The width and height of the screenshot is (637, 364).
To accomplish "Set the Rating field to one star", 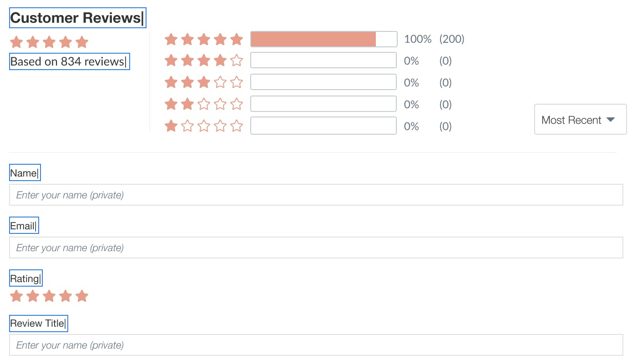I will pyautogui.click(x=16, y=296).
